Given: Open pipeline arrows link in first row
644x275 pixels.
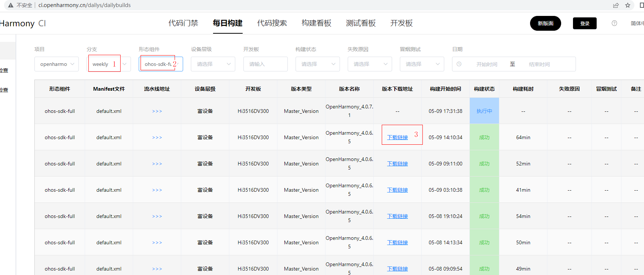Looking at the screenshot, I should coord(157,111).
